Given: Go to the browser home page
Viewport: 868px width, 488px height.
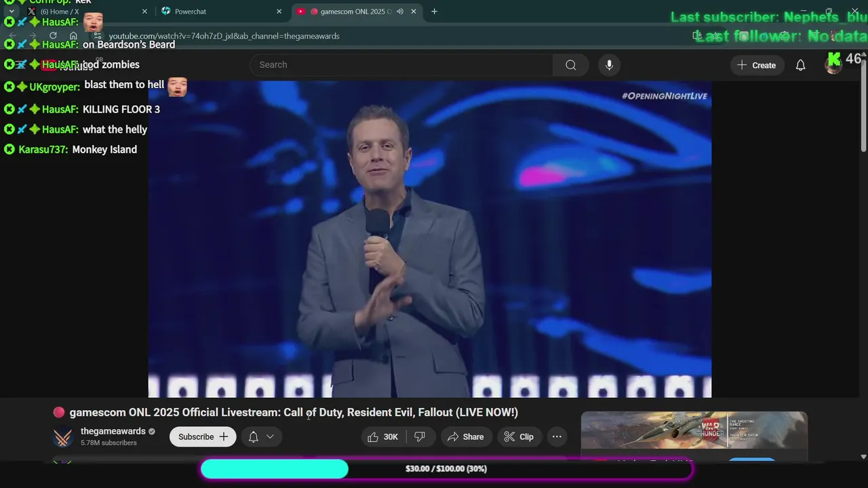Looking at the screenshot, I should tap(73, 36).
